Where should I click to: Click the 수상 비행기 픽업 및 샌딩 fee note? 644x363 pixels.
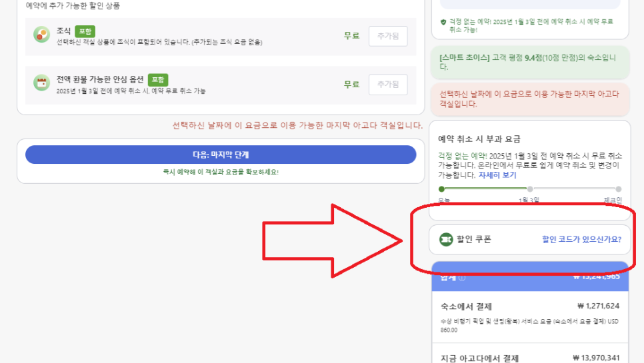529,326
